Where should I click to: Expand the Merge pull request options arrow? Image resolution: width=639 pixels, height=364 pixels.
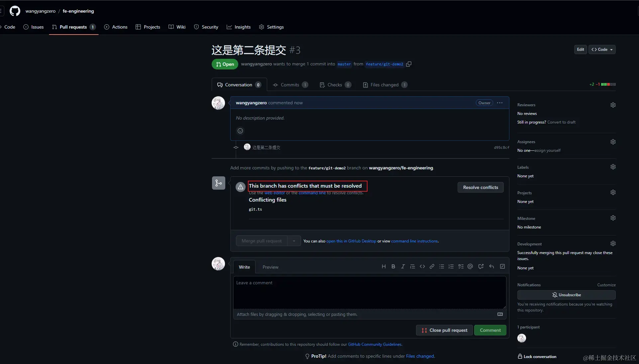click(x=294, y=241)
